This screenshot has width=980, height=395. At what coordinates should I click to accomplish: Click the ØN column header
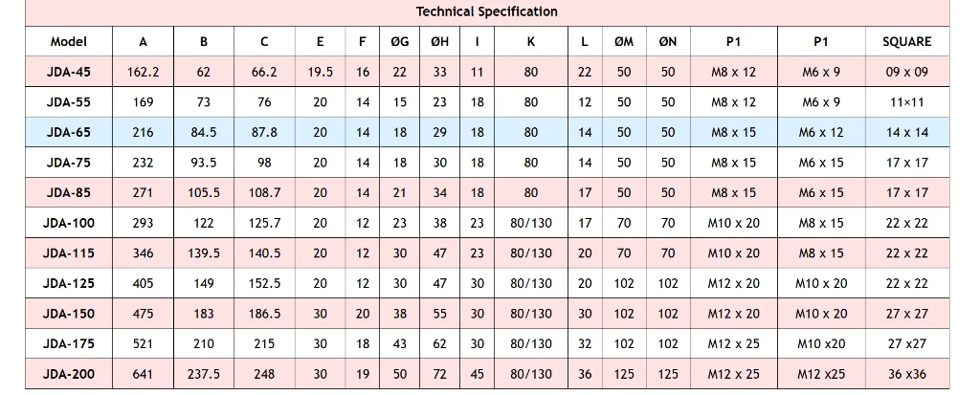[x=668, y=42]
